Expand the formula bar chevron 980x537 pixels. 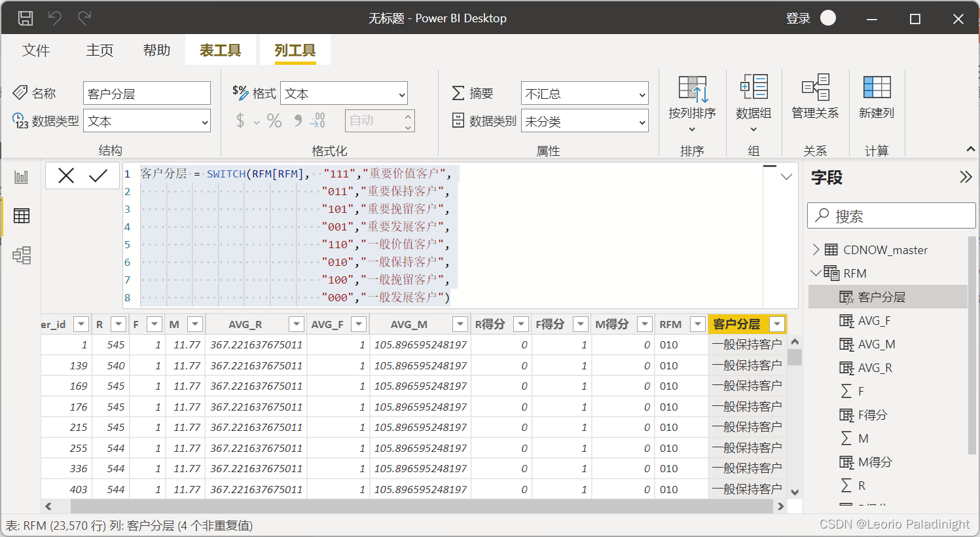pos(787,176)
